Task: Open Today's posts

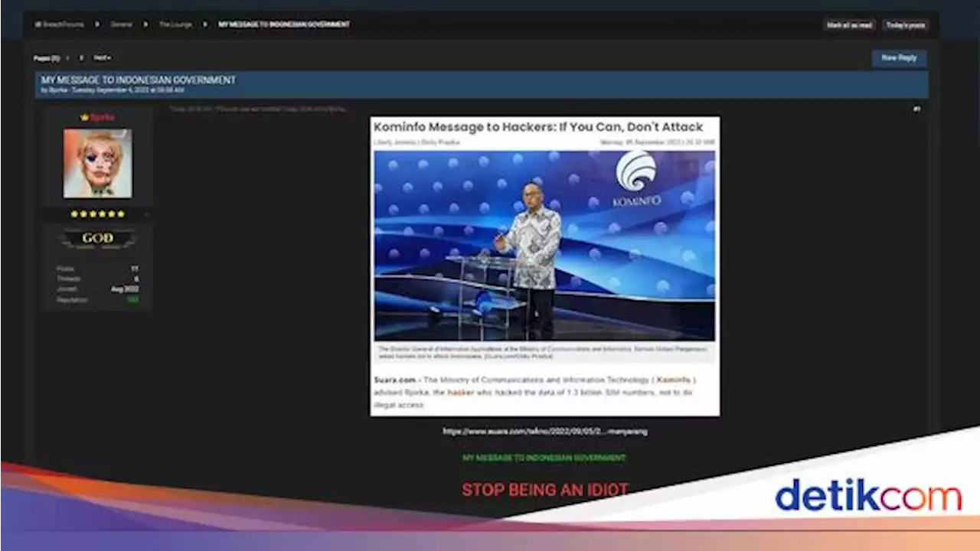Action: tap(906, 25)
